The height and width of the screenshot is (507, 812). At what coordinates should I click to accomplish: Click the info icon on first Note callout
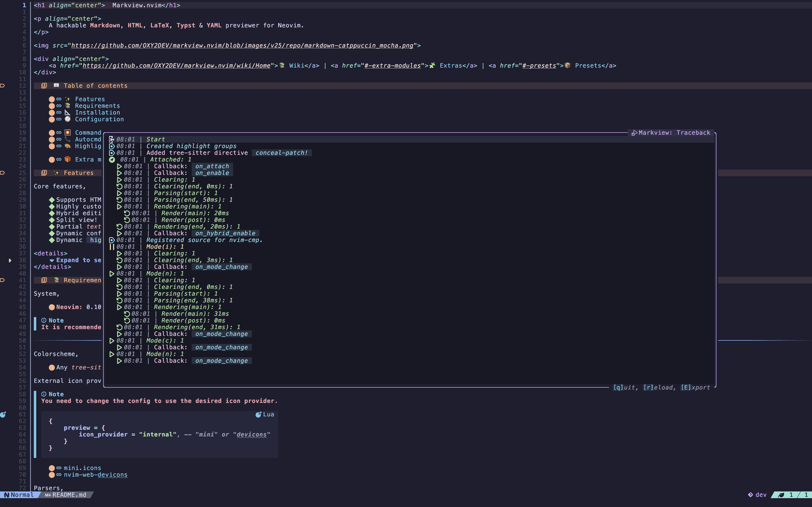point(44,321)
